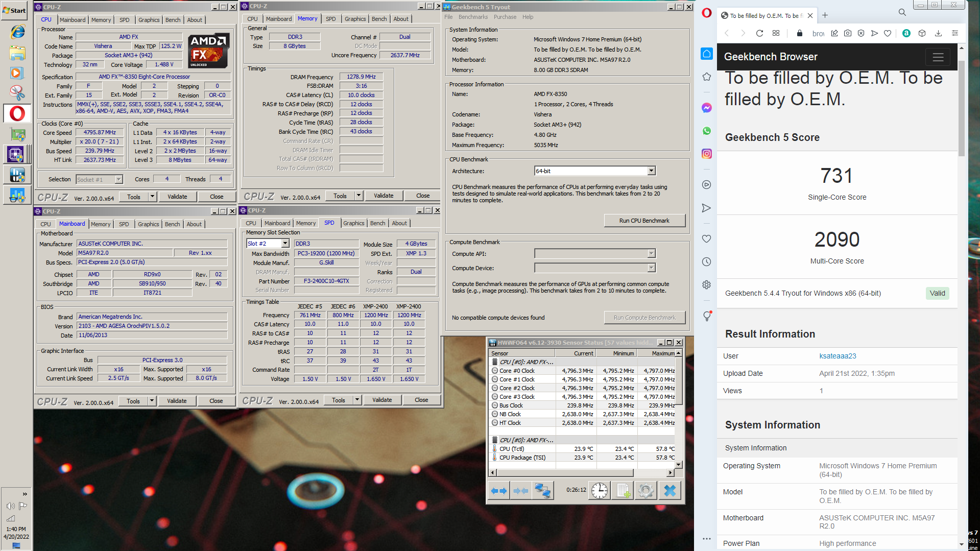980x551 pixels.
Task: Open Instagram in Opera sidebar
Action: [707, 154]
